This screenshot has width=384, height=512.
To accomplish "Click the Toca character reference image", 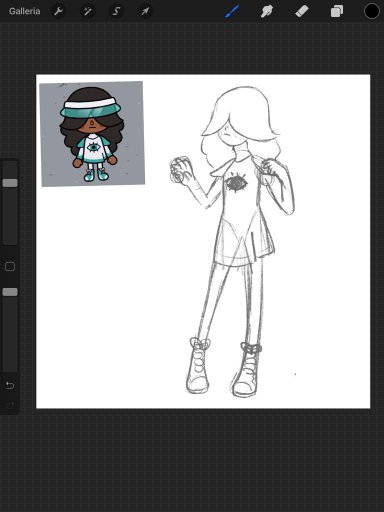I will pos(92,134).
